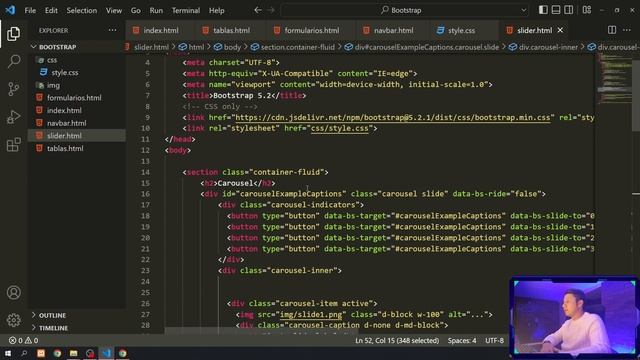
Task: Open style.css in the Explorer tree
Action: point(64,73)
